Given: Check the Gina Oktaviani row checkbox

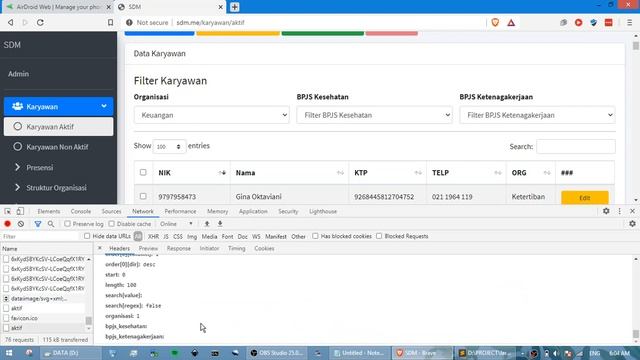Looking at the screenshot, I should [x=143, y=196].
